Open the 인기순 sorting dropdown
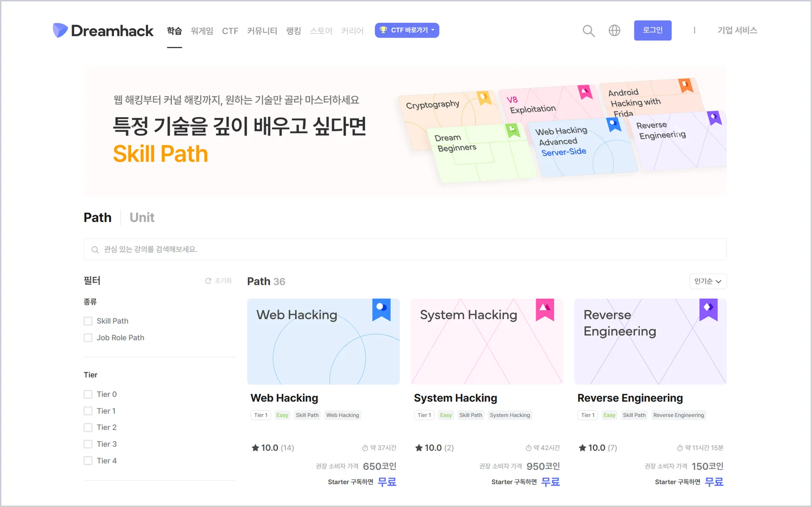812x507 pixels. 708,281
